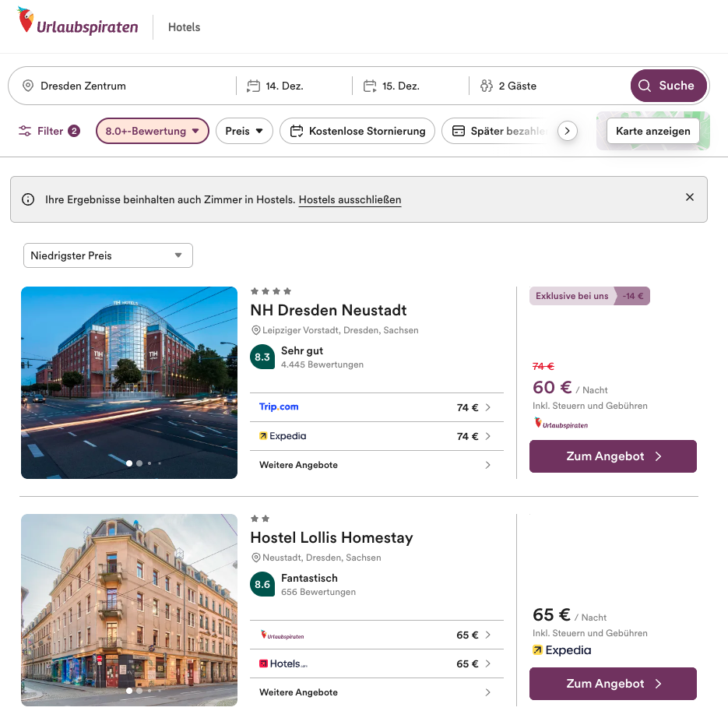The height and width of the screenshot is (718, 728).
Task: Dismiss the hostel info banner
Action: tap(689, 198)
